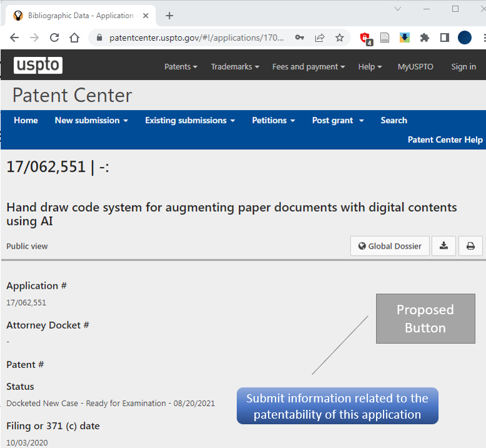The image size is (486, 448).
Task: Open the Search menu item
Action: point(394,121)
